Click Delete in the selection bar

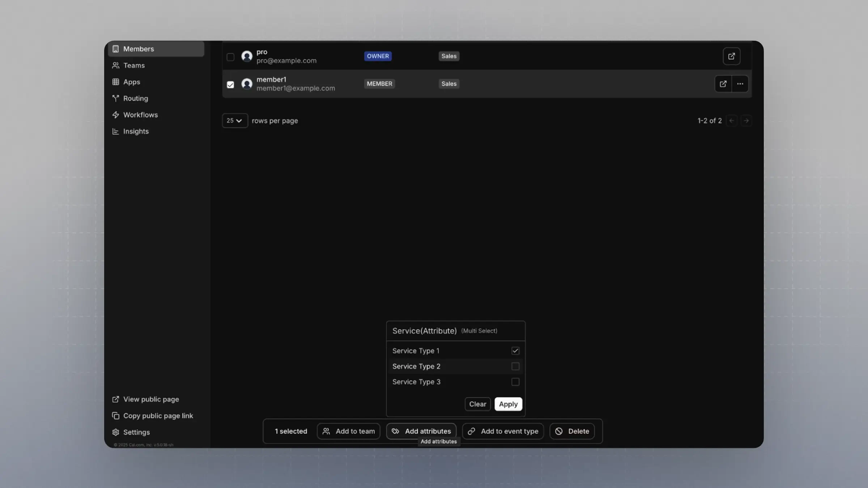pos(572,431)
